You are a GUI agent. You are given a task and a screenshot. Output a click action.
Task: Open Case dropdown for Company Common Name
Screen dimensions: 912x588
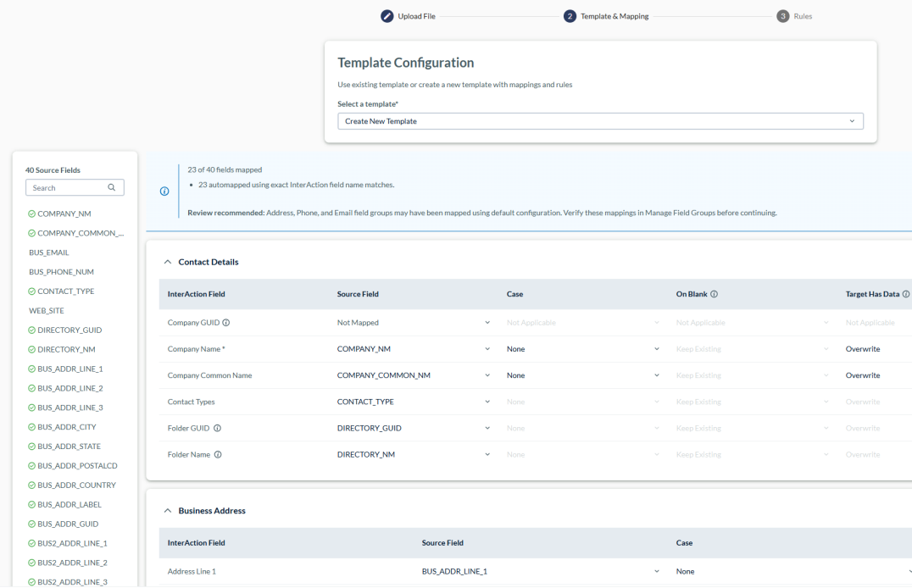click(583, 375)
